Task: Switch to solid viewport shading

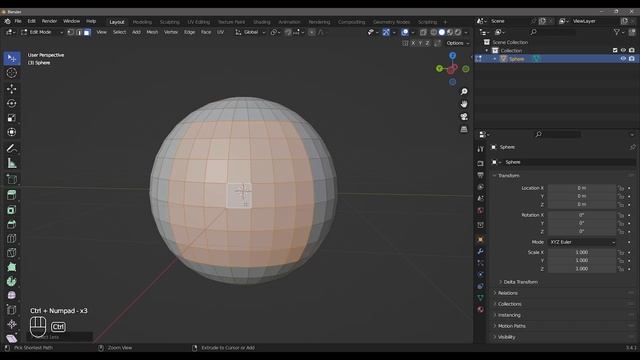Action: coord(442,32)
